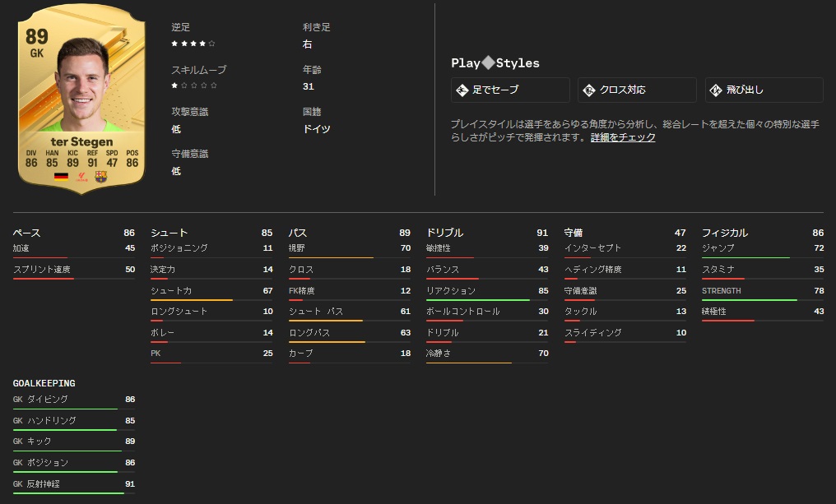Click the ドリブル rating value 91

coord(543,233)
